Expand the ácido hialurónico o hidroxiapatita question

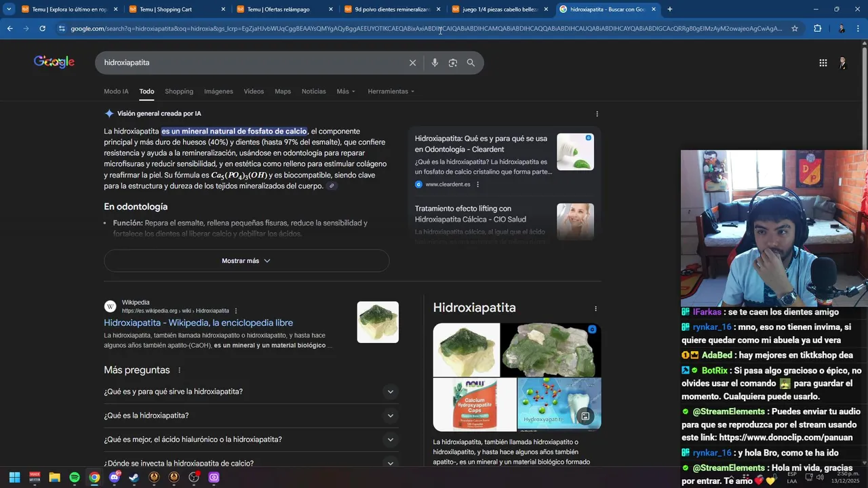pyautogui.click(x=250, y=439)
